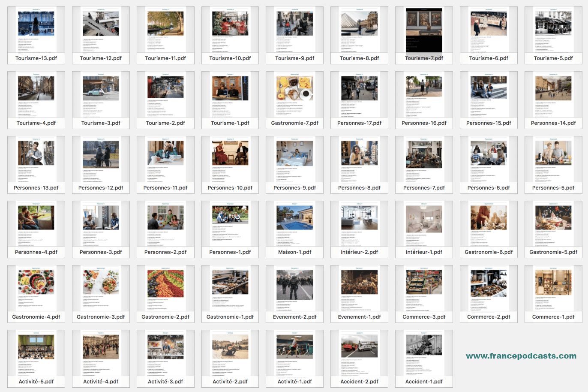588x392 pixels.
Task: Open the Accident-1.pdf black and white file
Action: (x=424, y=353)
